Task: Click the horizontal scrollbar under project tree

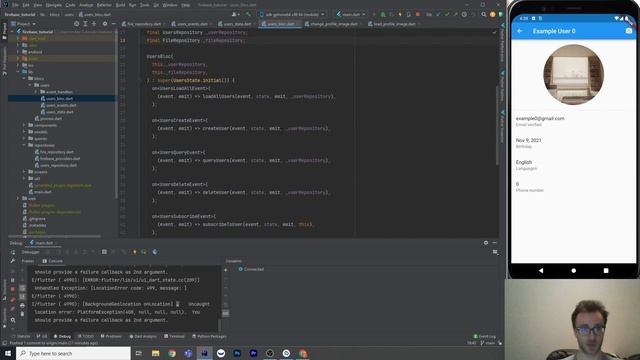Action: pyautogui.click(x=54, y=236)
